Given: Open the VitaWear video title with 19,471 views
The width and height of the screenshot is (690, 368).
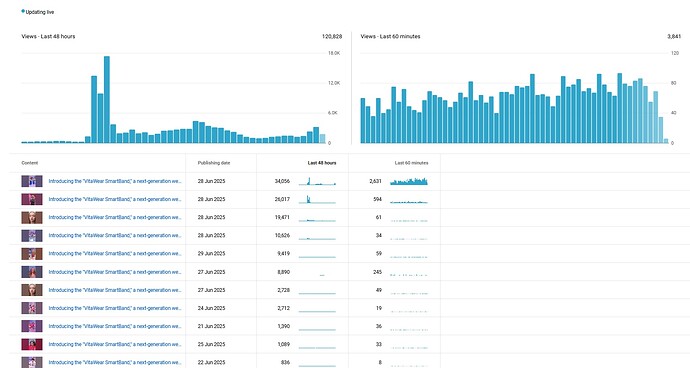Looking at the screenshot, I should (115, 217).
